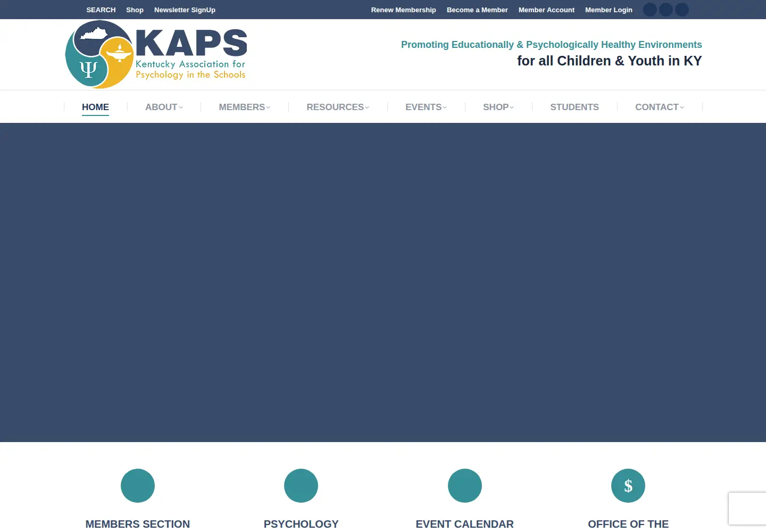Image resolution: width=766 pixels, height=532 pixels.
Task: Click the circle icon above PSYCHOLOGY
Action: tap(301, 486)
